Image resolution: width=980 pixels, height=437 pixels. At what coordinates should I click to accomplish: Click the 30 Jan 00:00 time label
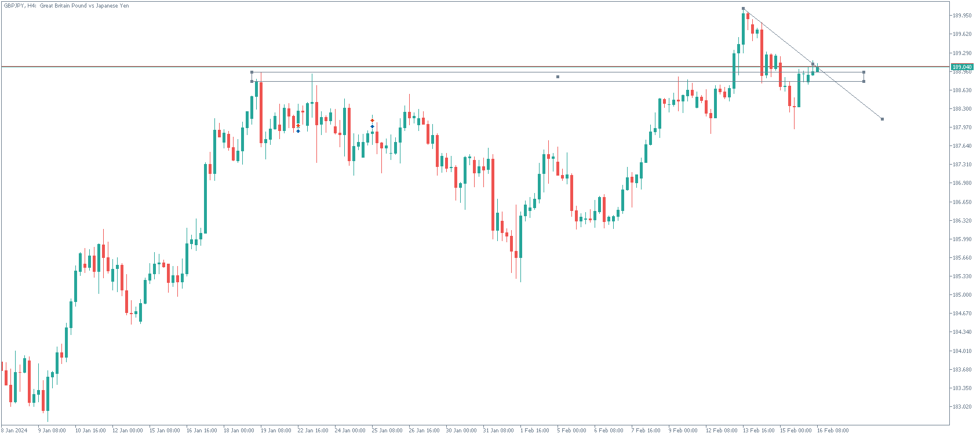tap(461, 431)
